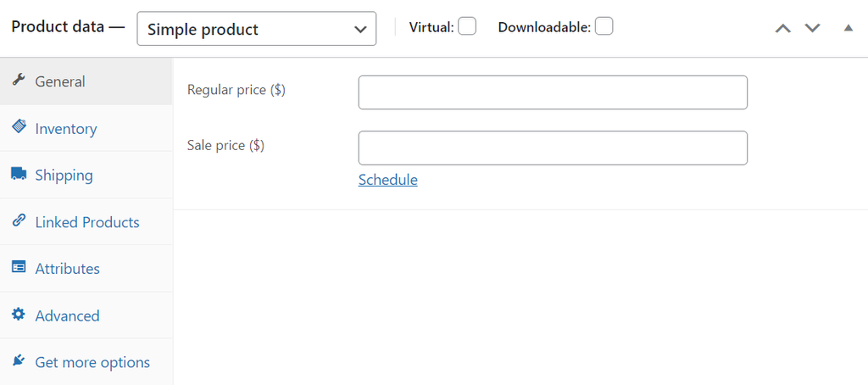Click the Shipping truck icon
This screenshot has height=385, width=868.
pyautogui.click(x=19, y=174)
